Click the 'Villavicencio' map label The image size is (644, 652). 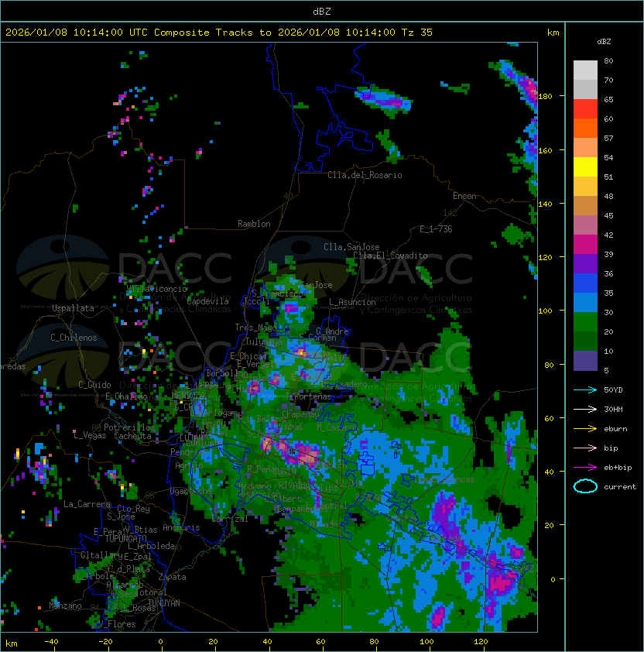point(156,289)
